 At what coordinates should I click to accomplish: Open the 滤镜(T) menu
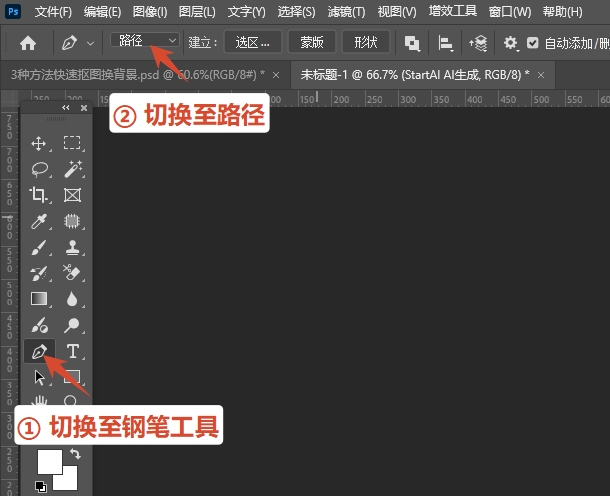(346, 12)
